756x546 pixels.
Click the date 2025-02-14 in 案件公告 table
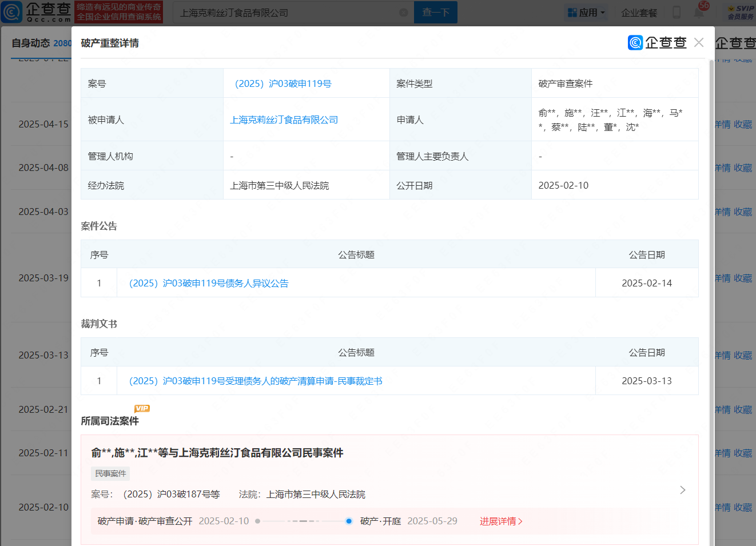click(647, 283)
